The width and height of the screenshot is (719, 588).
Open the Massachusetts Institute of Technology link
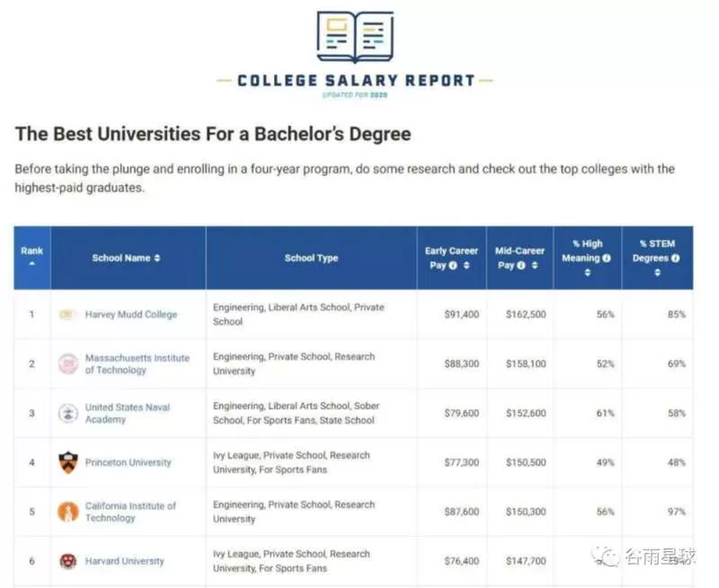(138, 364)
